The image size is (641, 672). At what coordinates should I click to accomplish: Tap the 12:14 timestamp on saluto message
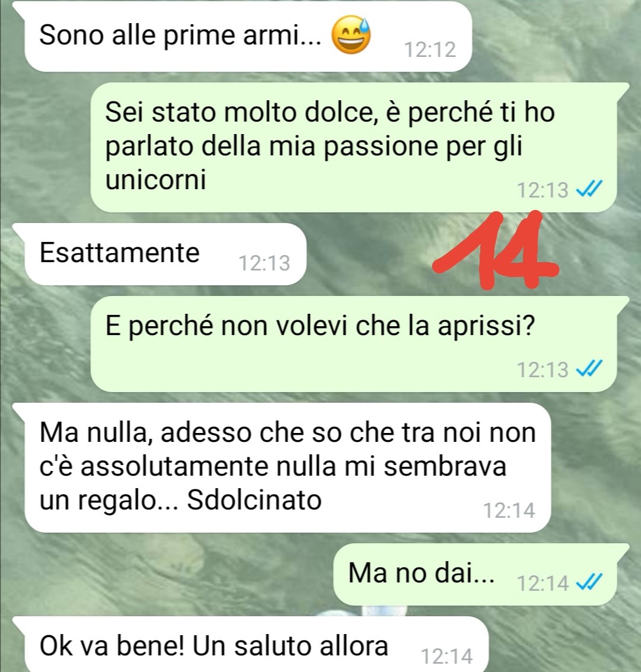(447, 656)
